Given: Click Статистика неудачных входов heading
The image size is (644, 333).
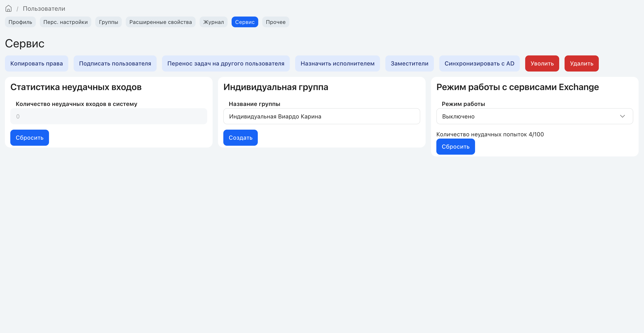Looking at the screenshot, I should tap(76, 87).
